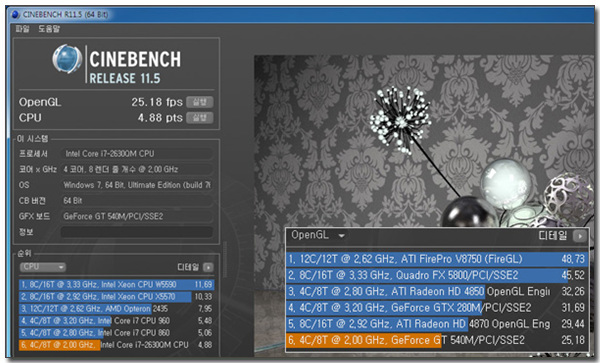Run the CPU benchmark test
600x363 pixels.
point(199,118)
